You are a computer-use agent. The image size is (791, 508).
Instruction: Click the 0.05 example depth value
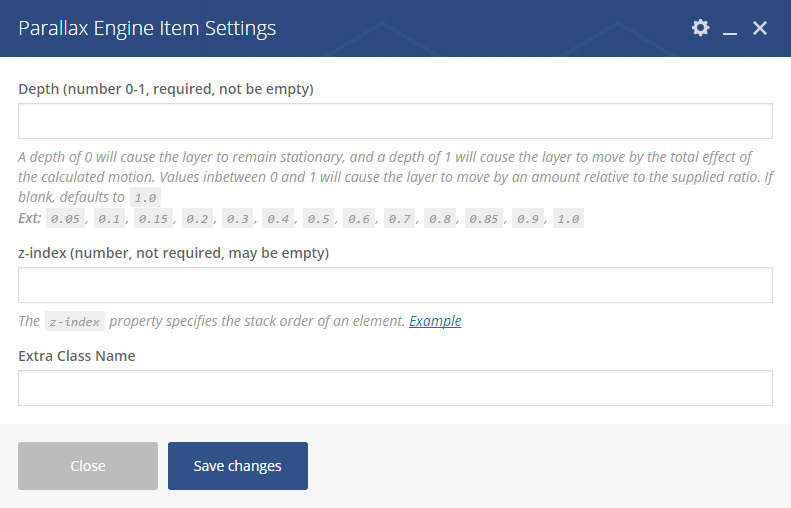click(x=66, y=218)
